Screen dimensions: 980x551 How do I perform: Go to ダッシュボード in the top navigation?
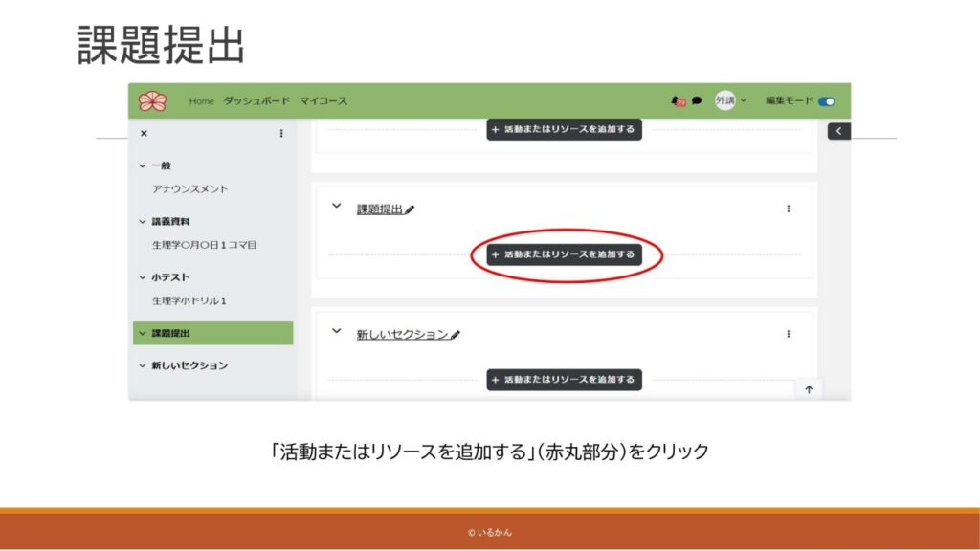point(256,100)
